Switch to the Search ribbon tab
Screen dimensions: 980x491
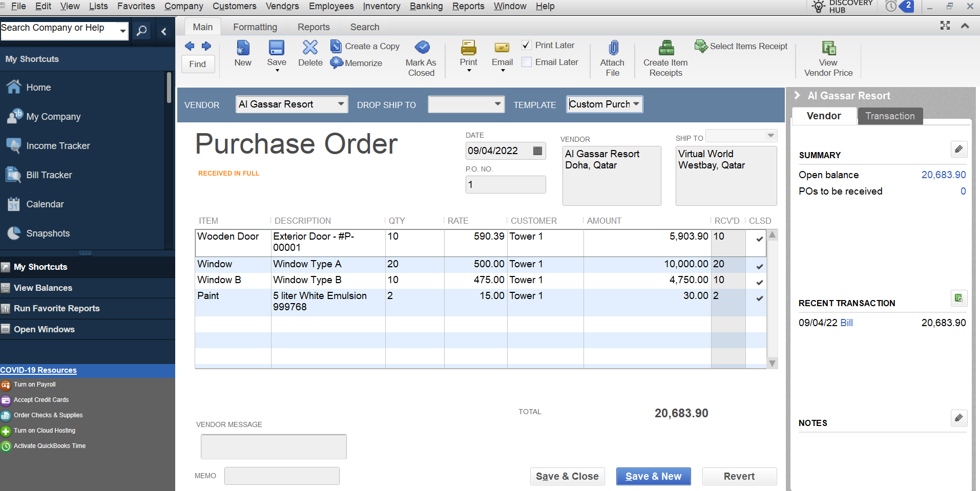pyautogui.click(x=365, y=27)
